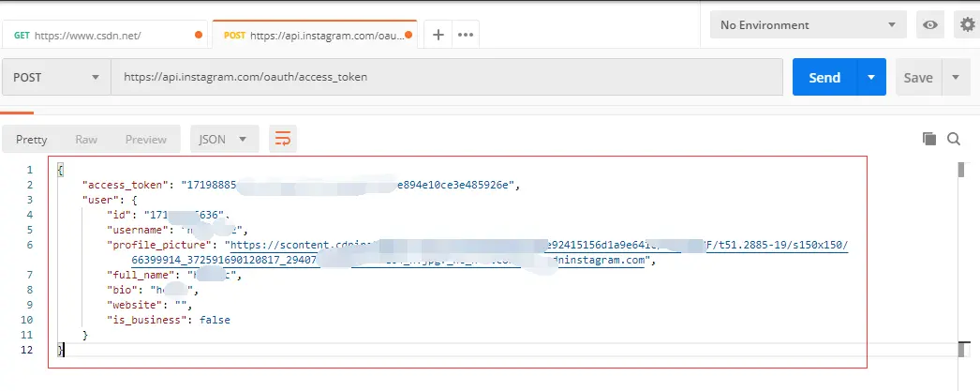The width and height of the screenshot is (980, 391).
Task: Click the unsaved dot on Instagram tab
Action: click(x=408, y=35)
